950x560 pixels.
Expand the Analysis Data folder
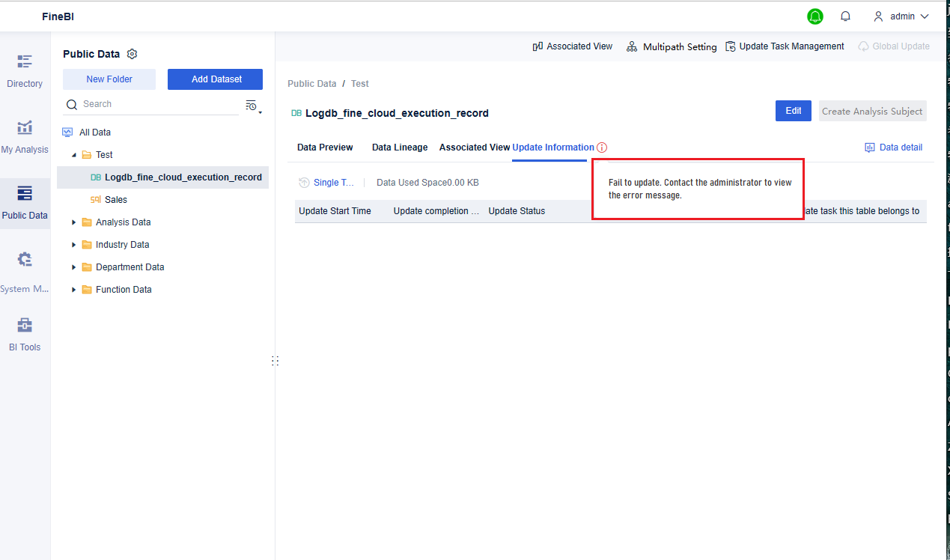pyautogui.click(x=73, y=222)
